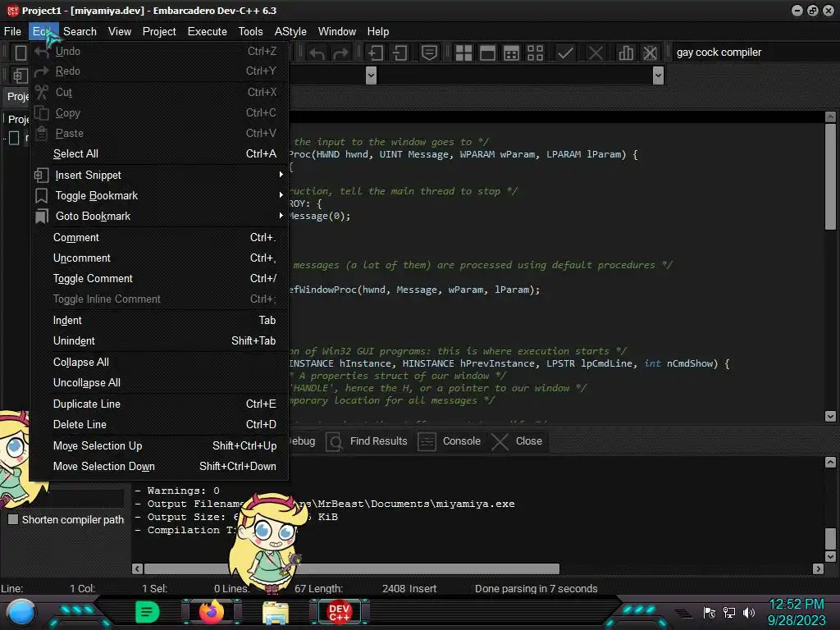Click the Delete Profiling Information icon
This screenshot has width=840, height=630.
pyautogui.click(x=650, y=52)
